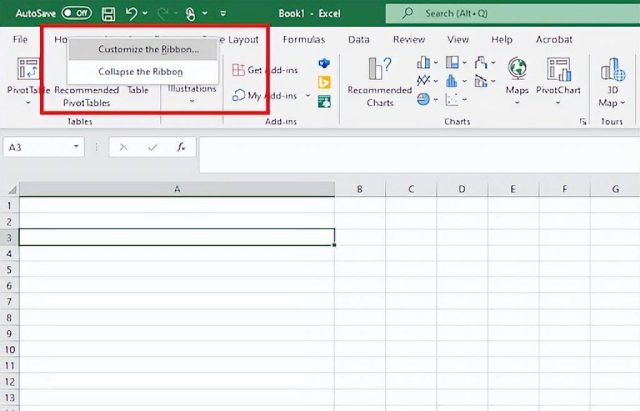This screenshot has width=640, height=411.
Task: Insert Line or Area Chart icon
Action: tap(424, 80)
